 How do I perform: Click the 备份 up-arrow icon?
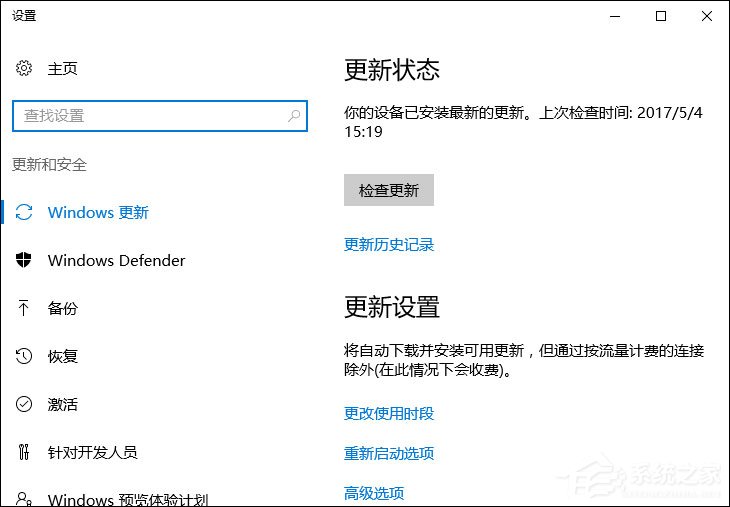pos(24,308)
